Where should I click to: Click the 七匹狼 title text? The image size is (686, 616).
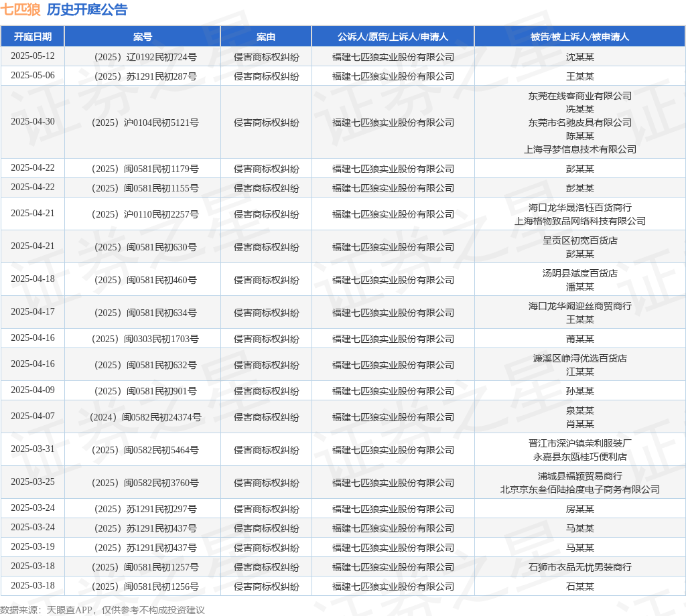(21, 9)
